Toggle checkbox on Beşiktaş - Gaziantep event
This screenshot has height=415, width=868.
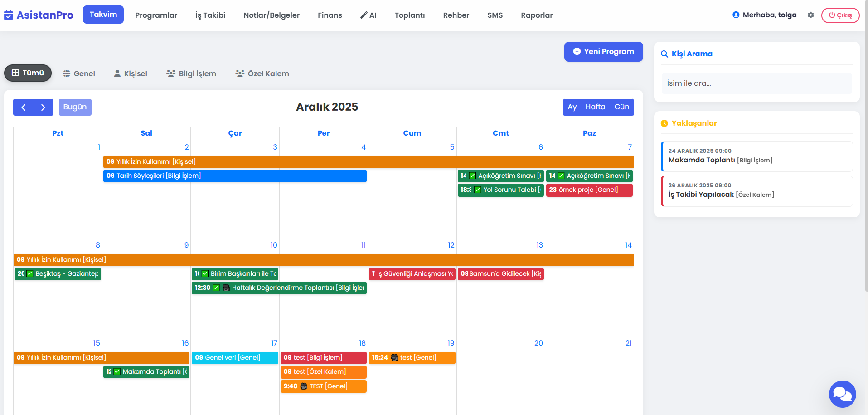pyautogui.click(x=30, y=274)
